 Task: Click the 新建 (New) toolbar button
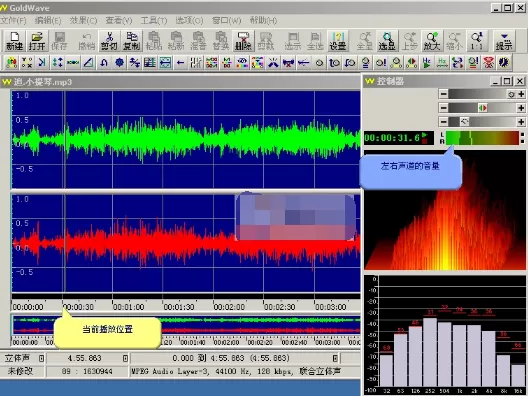tap(14, 41)
